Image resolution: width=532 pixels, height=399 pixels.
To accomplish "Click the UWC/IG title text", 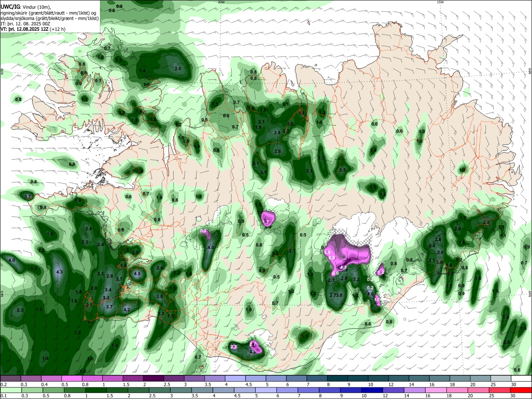I will [x=10, y=7].
